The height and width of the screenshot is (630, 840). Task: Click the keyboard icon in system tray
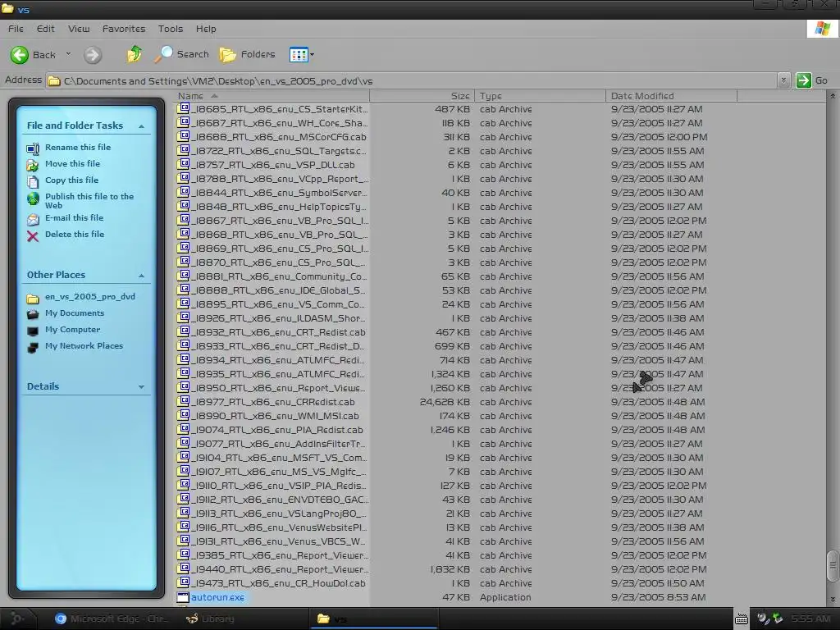click(x=741, y=619)
